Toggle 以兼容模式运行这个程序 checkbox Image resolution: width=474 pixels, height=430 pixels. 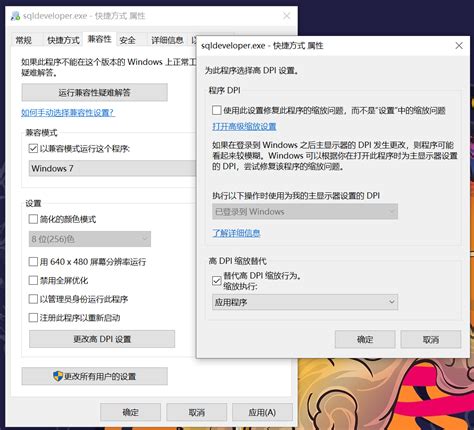pos(33,148)
